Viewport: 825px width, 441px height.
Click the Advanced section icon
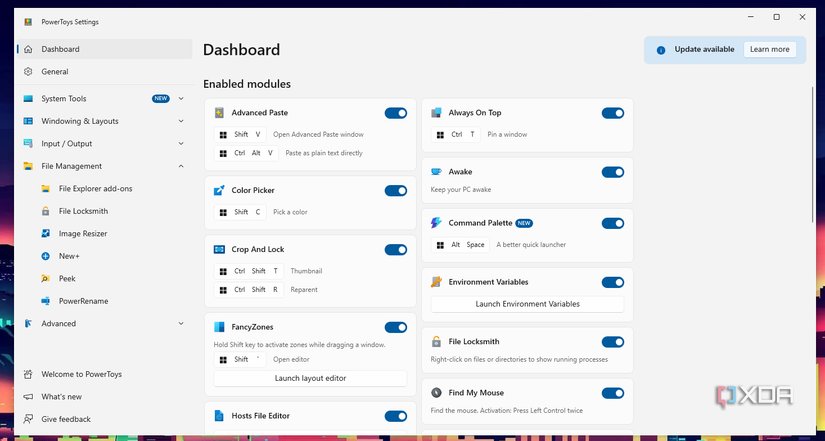coord(28,324)
